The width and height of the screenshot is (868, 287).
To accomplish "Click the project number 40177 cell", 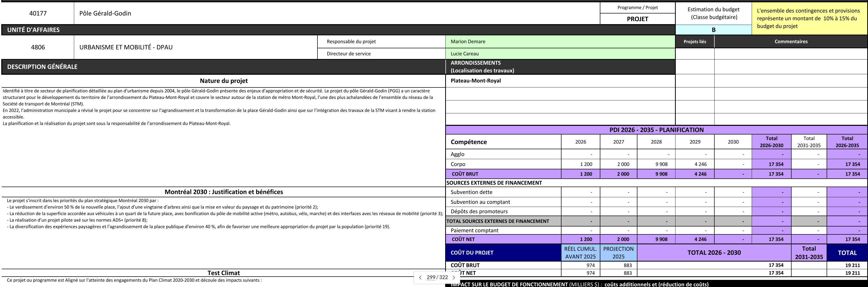I will (38, 13).
